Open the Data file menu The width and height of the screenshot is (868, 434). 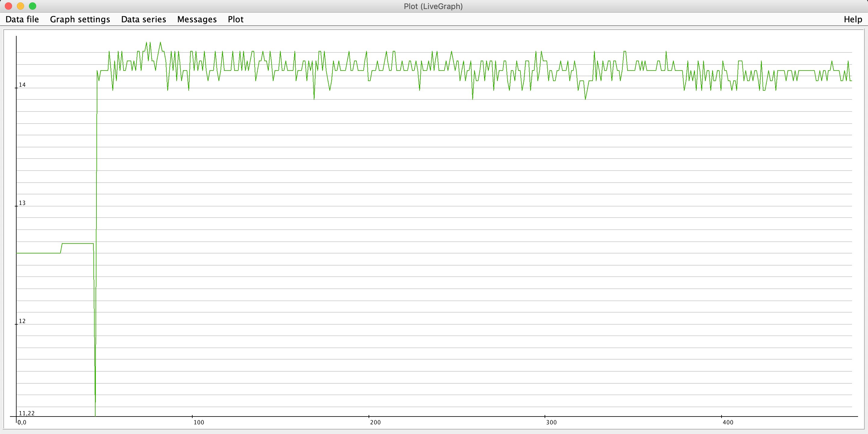click(22, 20)
